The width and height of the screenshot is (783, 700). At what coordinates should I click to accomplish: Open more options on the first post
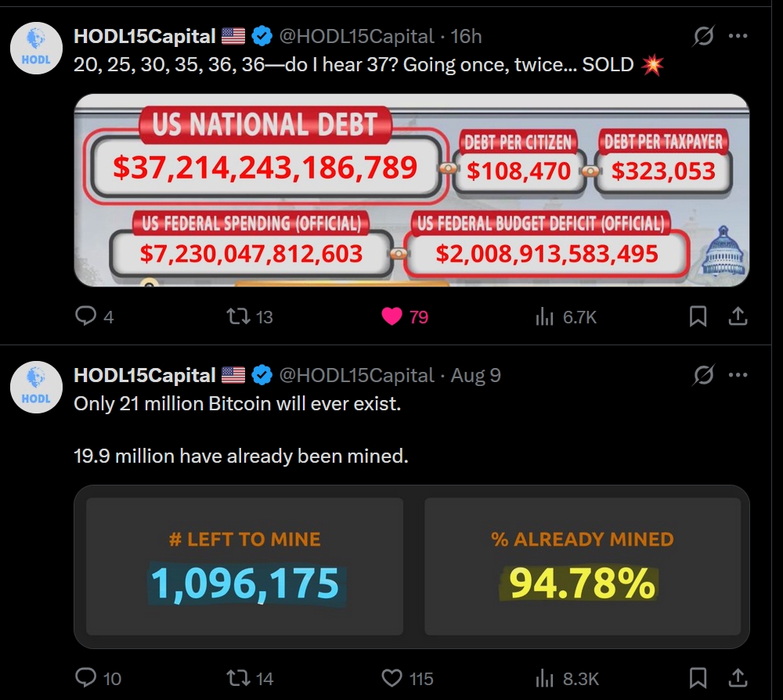[738, 36]
